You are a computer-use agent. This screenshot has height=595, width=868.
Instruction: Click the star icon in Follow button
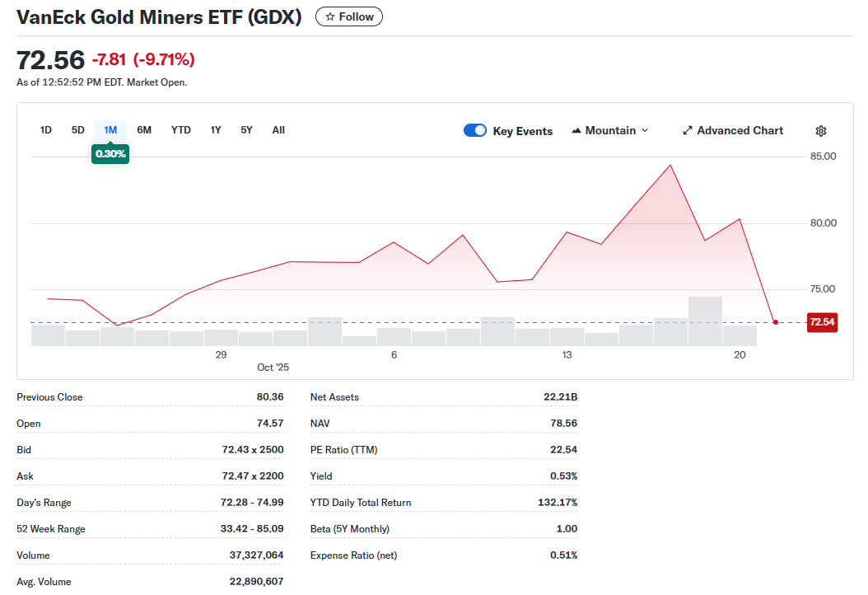(x=330, y=17)
